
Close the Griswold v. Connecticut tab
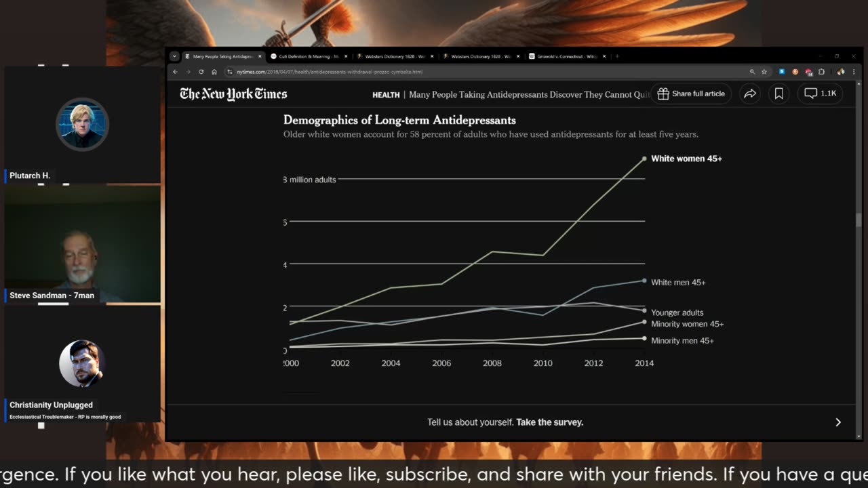(x=604, y=56)
